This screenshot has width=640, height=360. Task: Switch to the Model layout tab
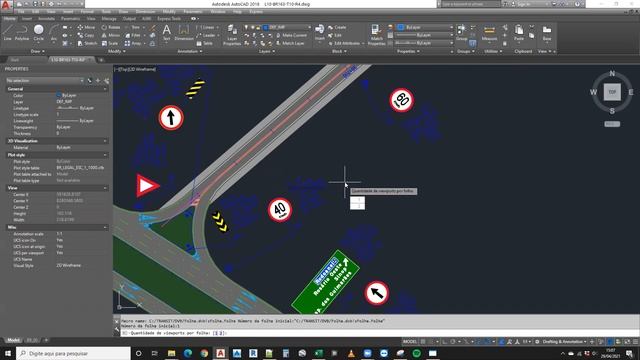(13, 340)
